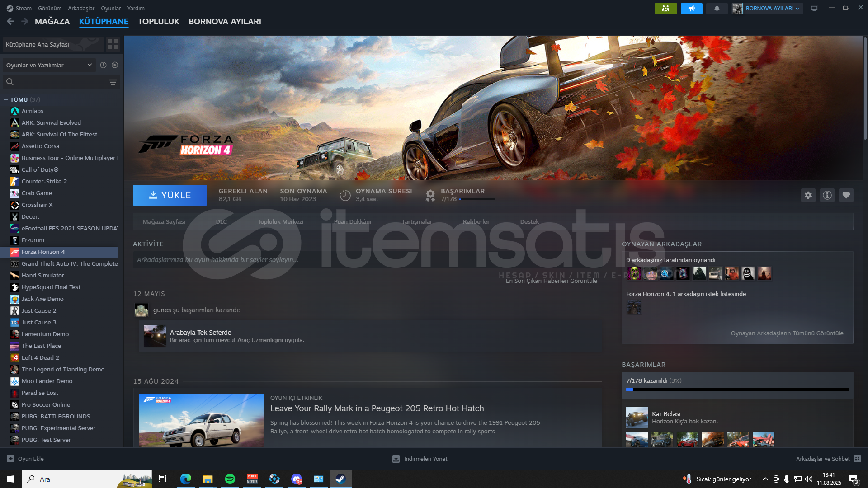Sort by recent activity clock icon
This screenshot has height=488, width=868.
[103, 65]
